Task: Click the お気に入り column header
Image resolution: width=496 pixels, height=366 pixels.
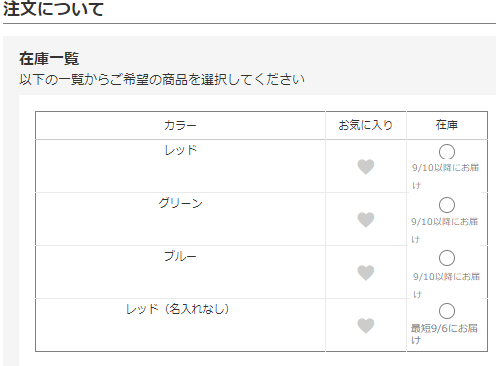Action: [x=366, y=125]
